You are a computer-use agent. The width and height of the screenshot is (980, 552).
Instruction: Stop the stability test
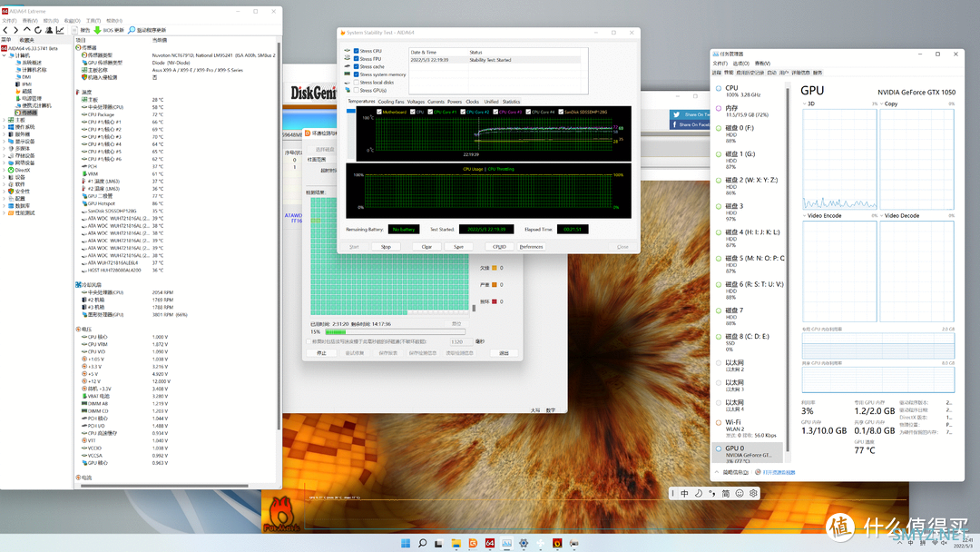387,247
